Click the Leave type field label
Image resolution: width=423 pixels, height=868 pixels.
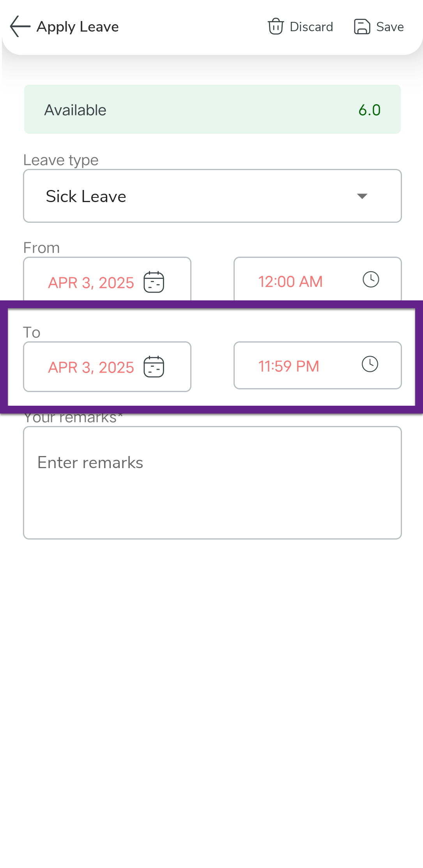(x=61, y=160)
